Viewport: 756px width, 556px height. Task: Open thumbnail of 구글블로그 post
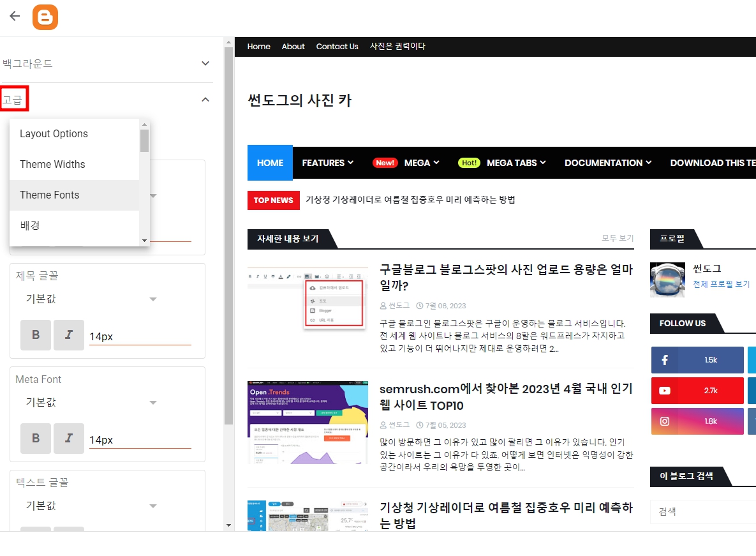tap(308, 299)
